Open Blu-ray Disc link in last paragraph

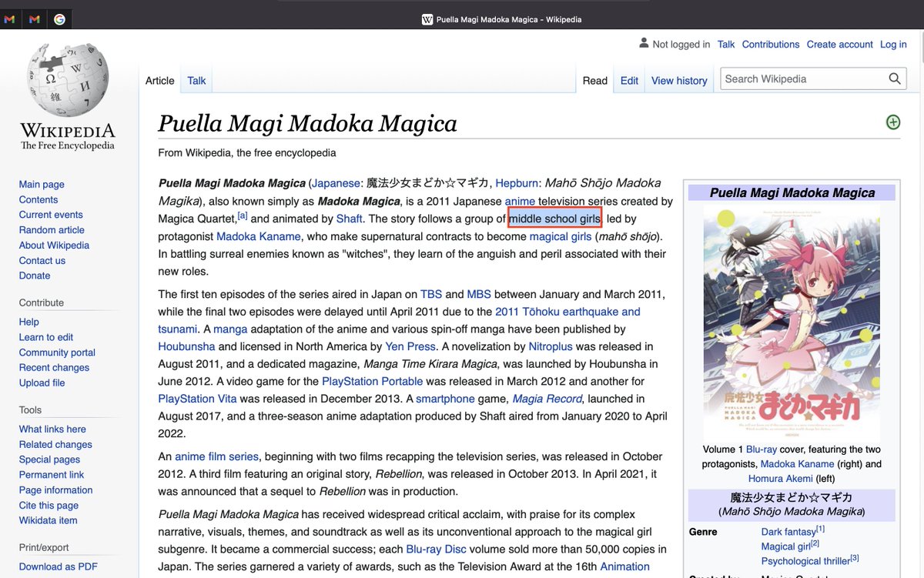coord(436,549)
